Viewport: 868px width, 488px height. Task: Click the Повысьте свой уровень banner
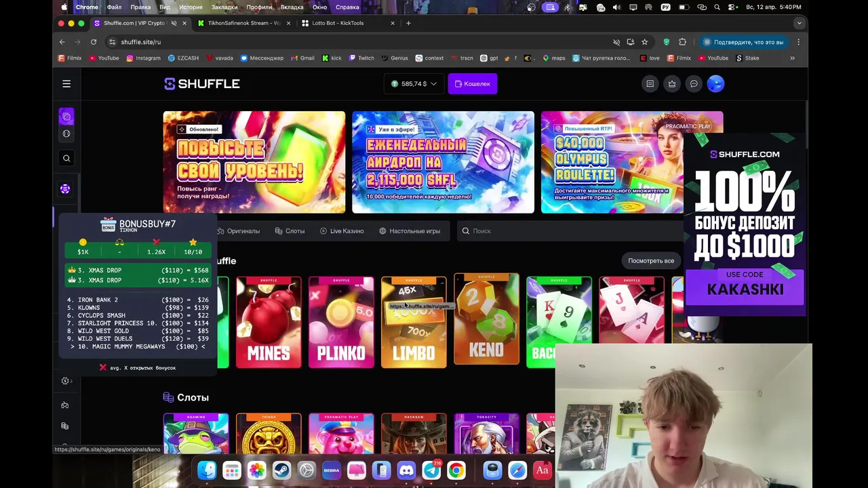[x=254, y=162]
